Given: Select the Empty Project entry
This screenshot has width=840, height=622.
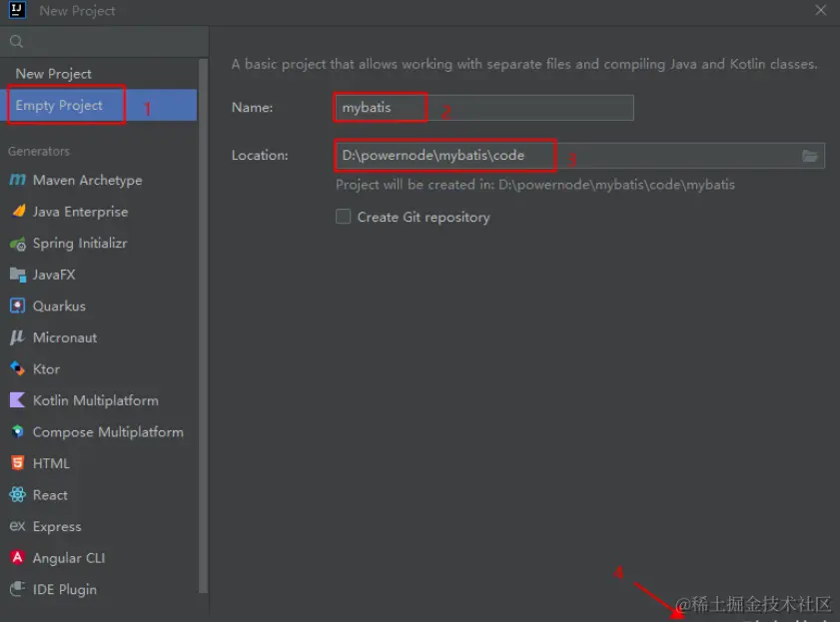Looking at the screenshot, I should click(x=99, y=105).
